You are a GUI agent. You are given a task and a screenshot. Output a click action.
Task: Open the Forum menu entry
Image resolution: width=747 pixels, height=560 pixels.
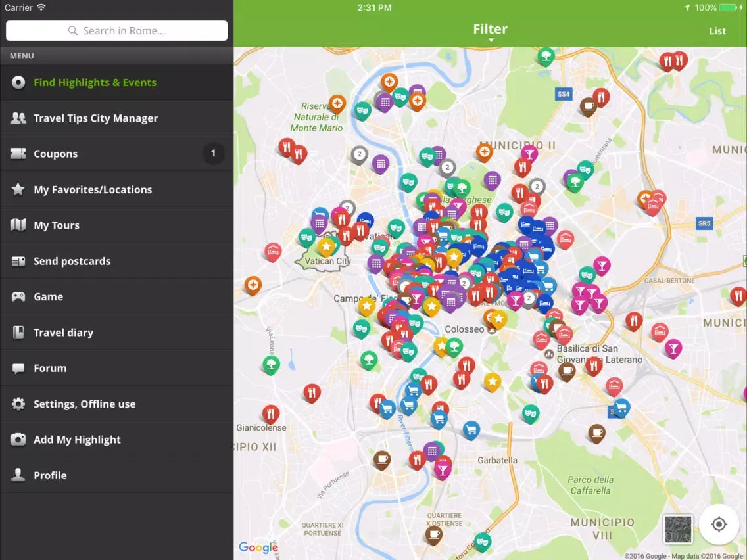(x=117, y=368)
